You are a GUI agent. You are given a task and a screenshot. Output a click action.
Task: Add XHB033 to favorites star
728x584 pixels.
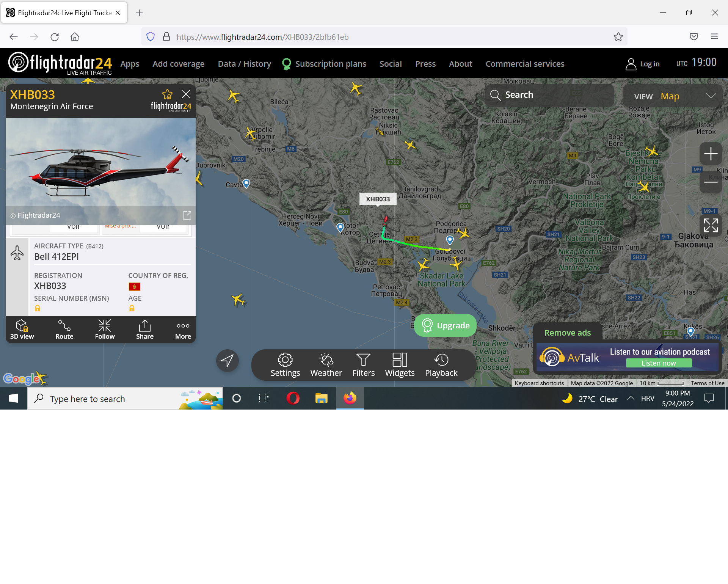coord(167,94)
